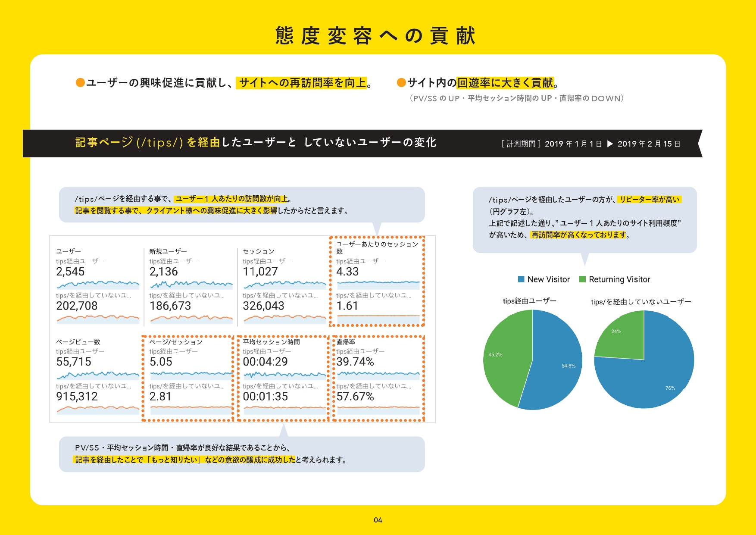The image size is (756, 535).
Task: Click the orange sparkline under 915,312
Action: [x=97, y=410]
